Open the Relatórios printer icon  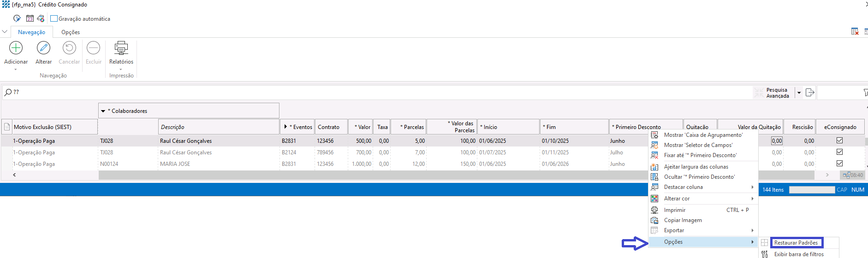tap(121, 48)
